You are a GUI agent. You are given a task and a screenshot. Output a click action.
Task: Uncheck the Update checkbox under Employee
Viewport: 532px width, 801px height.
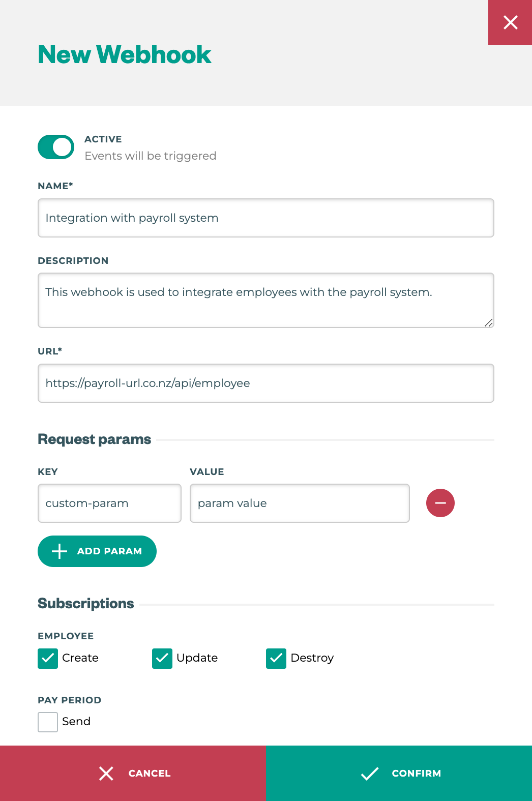pyautogui.click(x=162, y=658)
